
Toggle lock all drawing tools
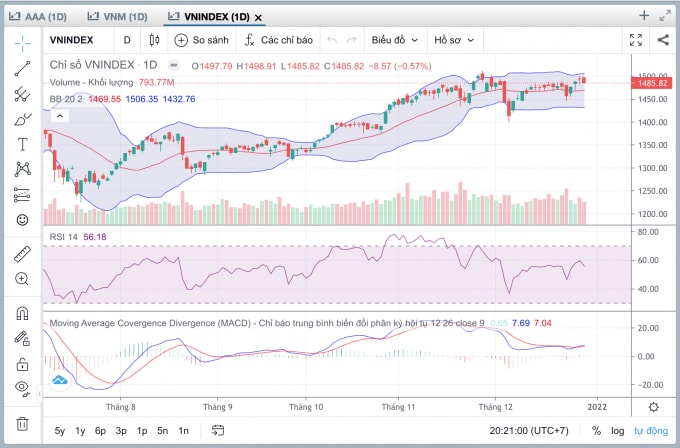(x=22, y=364)
